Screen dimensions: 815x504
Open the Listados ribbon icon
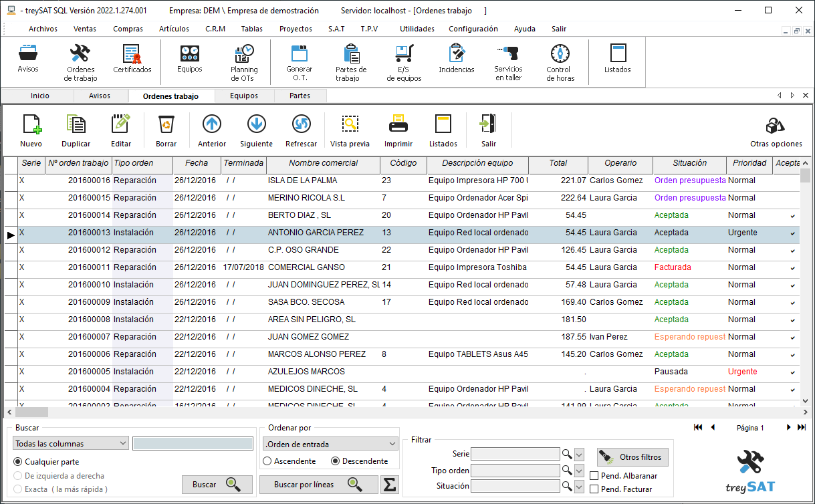point(617,59)
